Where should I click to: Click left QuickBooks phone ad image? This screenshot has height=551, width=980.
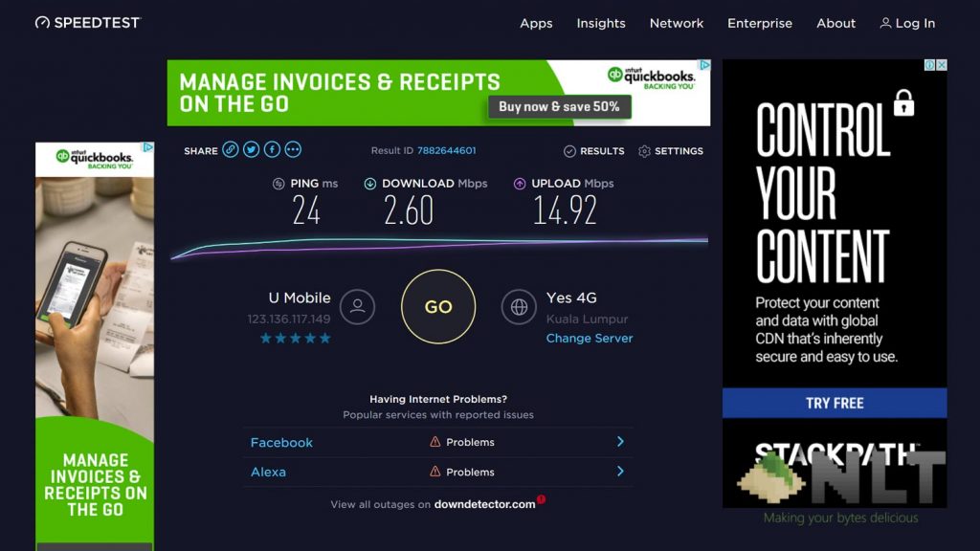95,299
